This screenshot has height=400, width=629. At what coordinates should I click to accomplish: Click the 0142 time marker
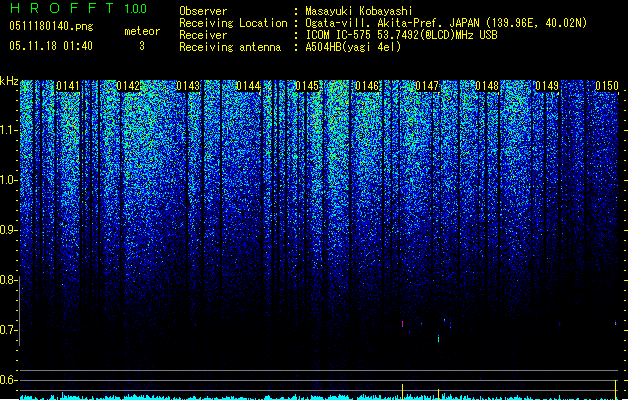pyautogui.click(x=128, y=86)
